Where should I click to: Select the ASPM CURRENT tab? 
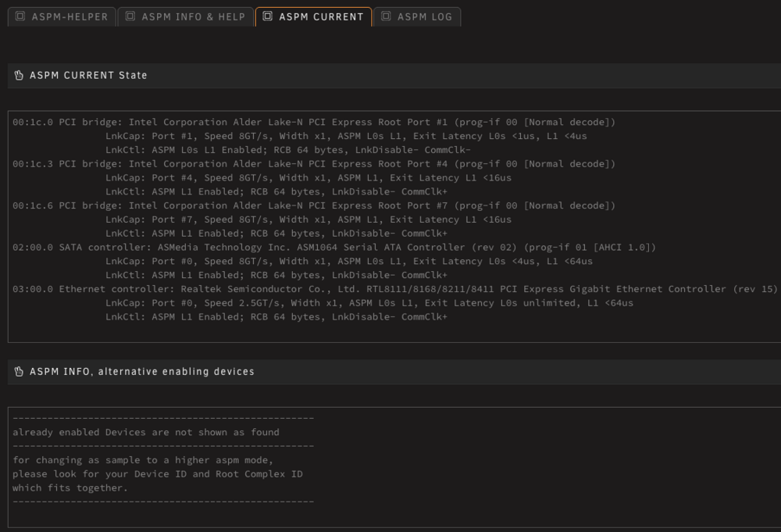click(x=314, y=17)
